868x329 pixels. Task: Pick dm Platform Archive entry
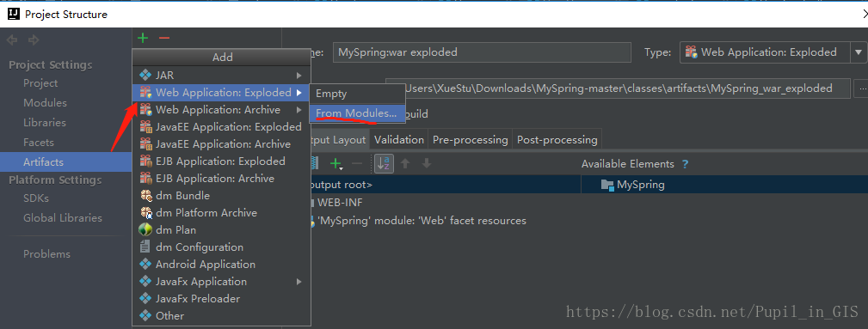pos(221,212)
